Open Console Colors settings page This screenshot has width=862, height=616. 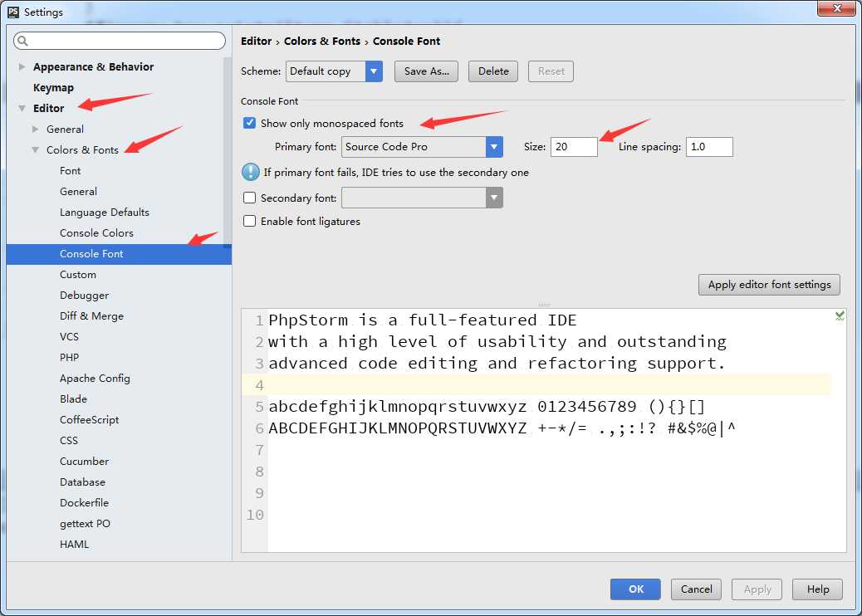(x=97, y=233)
